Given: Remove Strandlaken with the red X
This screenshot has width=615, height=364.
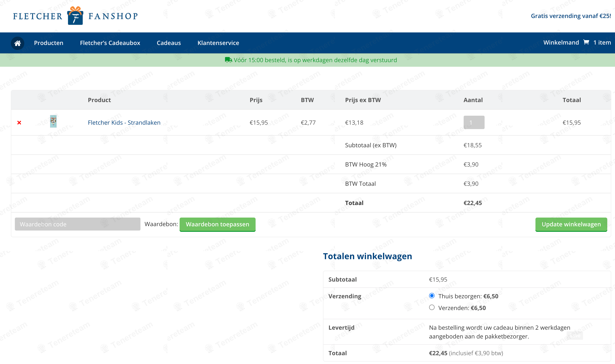Looking at the screenshot, I should pyautogui.click(x=19, y=123).
